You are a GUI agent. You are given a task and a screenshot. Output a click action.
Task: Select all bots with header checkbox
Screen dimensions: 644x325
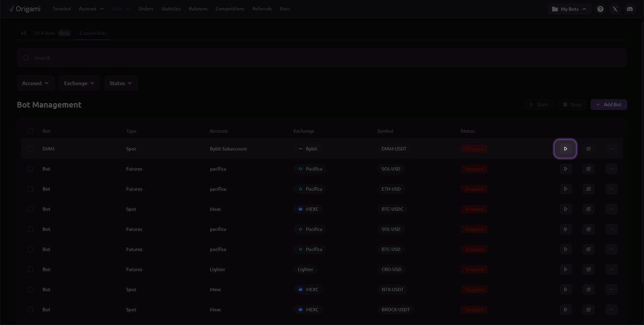[x=31, y=131]
